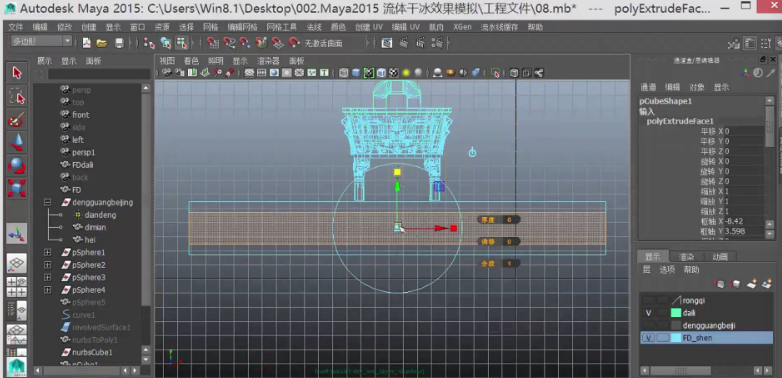Toggle visibility box of rongqi layer
Screen dimensions: 782x378
(648, 301)
